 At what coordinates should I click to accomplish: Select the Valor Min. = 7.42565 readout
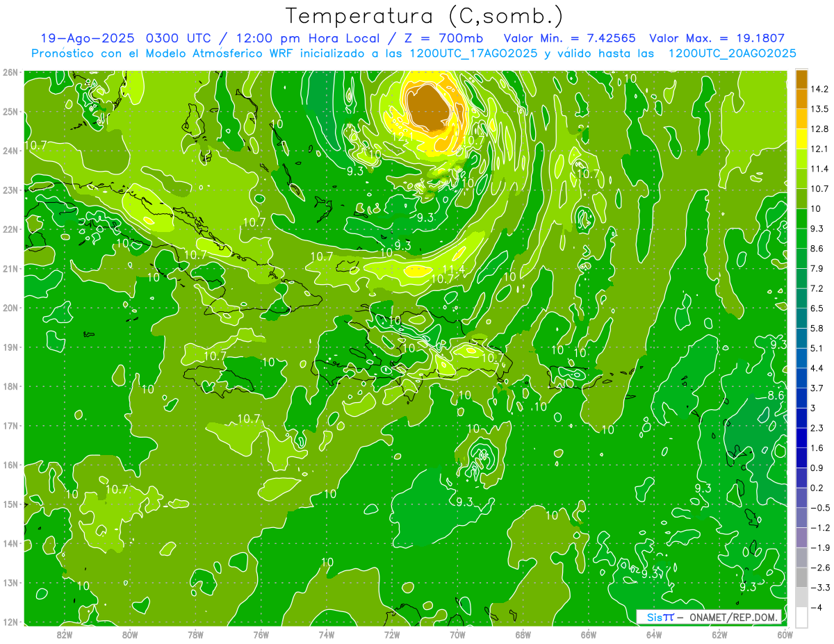tap(570, 39)
